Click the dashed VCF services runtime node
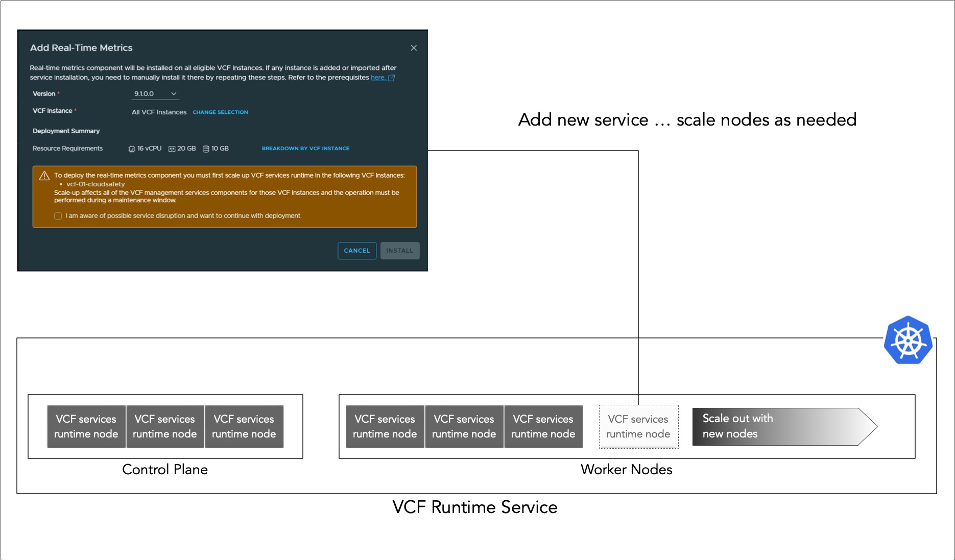This screenshot has width=955, height=560. (638, 427)
